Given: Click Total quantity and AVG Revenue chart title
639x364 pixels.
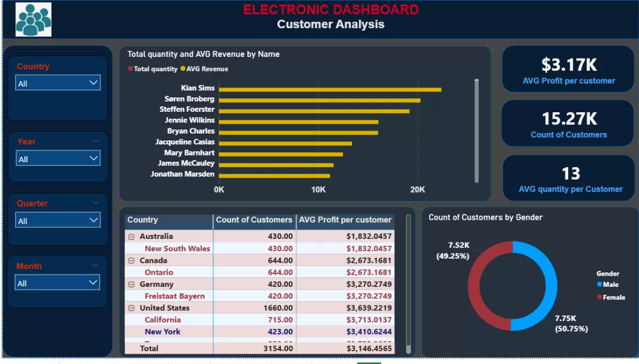Looking at the screenshot, I should (203, 54).
